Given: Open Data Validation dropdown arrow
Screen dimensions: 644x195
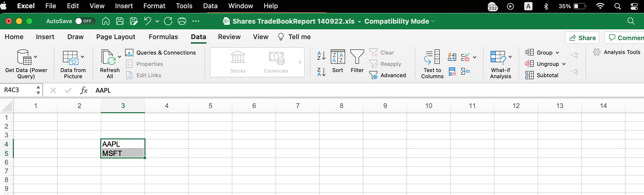Looking at the screenshot, I should [475, 57].
